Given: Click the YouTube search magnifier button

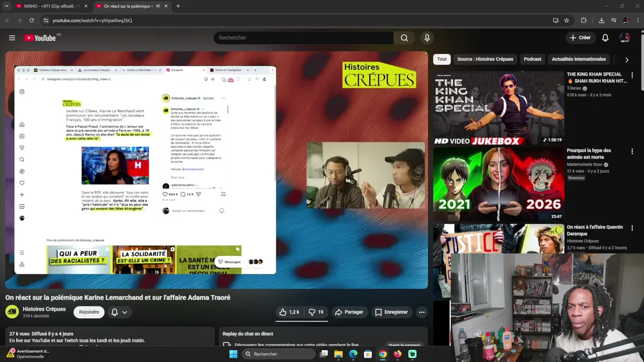Looking at the screenshot, I should pyautogui.click(x=404, y=38).
